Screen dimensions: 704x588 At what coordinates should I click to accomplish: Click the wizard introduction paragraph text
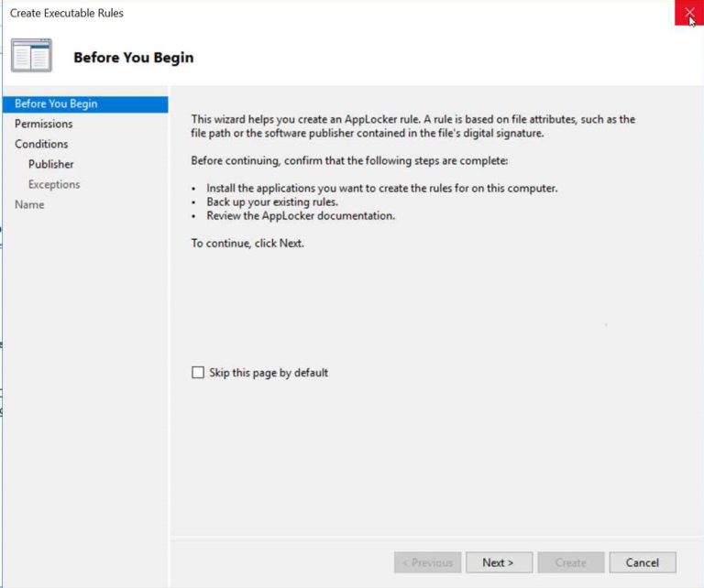[412, 126]
